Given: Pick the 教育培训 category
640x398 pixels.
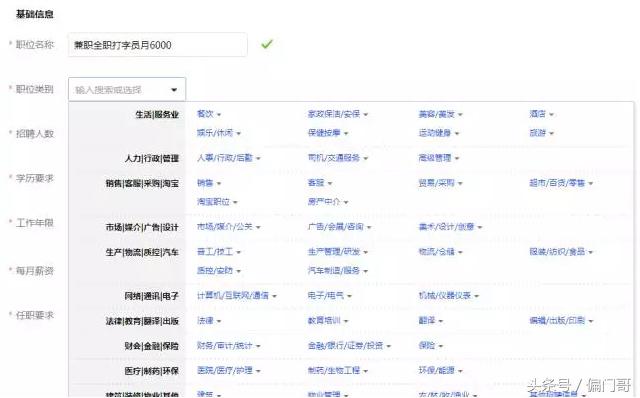Looking at the screenshot, I should (328, 321).
